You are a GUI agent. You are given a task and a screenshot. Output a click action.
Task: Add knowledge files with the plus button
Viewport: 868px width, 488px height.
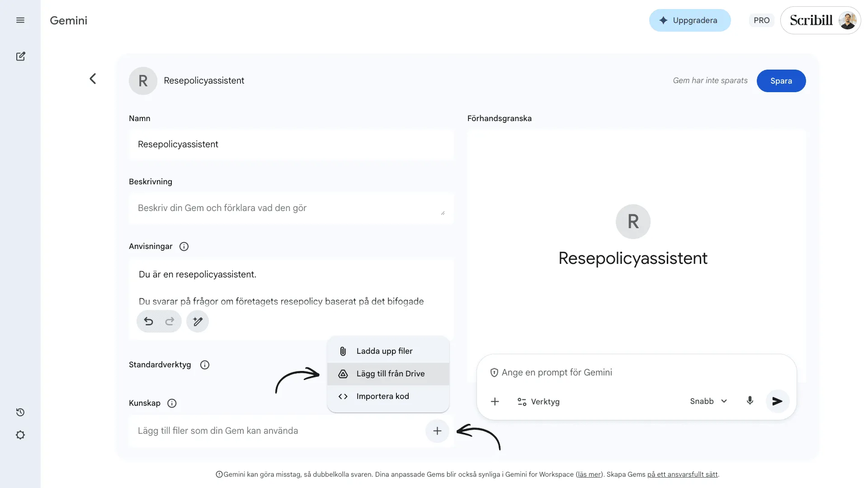(437, 431)
